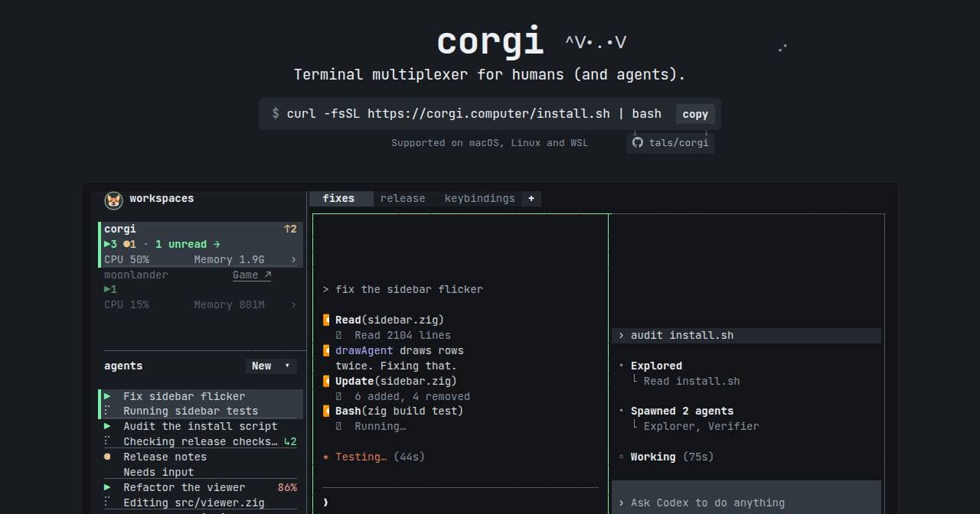This screenshot has height=514, width=980.
Task: Click the 1 unread arrow link
Action: coord(188,244)
